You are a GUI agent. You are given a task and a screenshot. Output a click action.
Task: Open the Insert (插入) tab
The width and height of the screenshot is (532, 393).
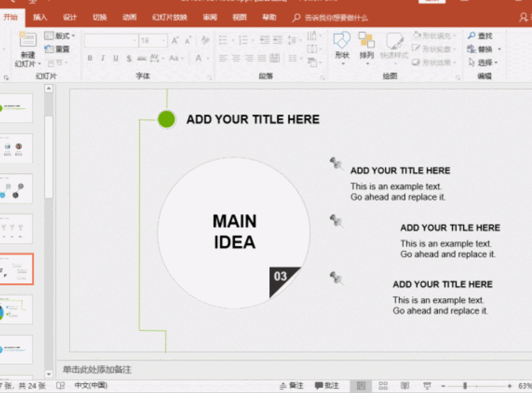[40, 18]
